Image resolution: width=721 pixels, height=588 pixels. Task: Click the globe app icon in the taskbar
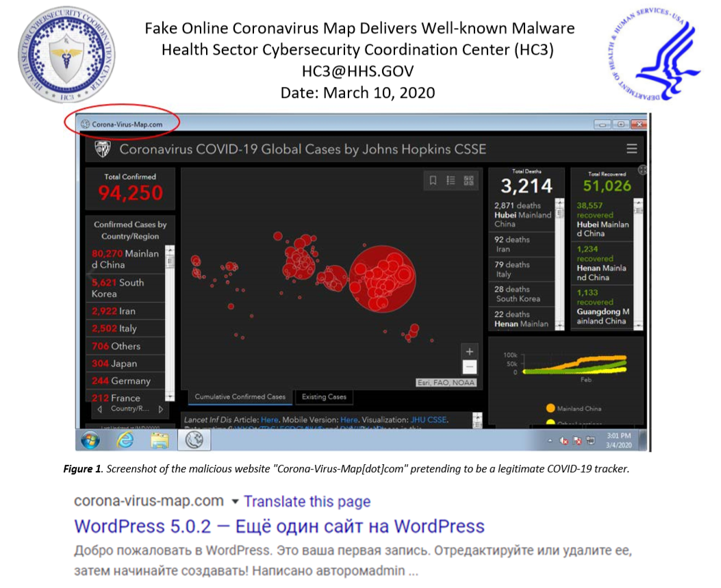tap(194, 440)
